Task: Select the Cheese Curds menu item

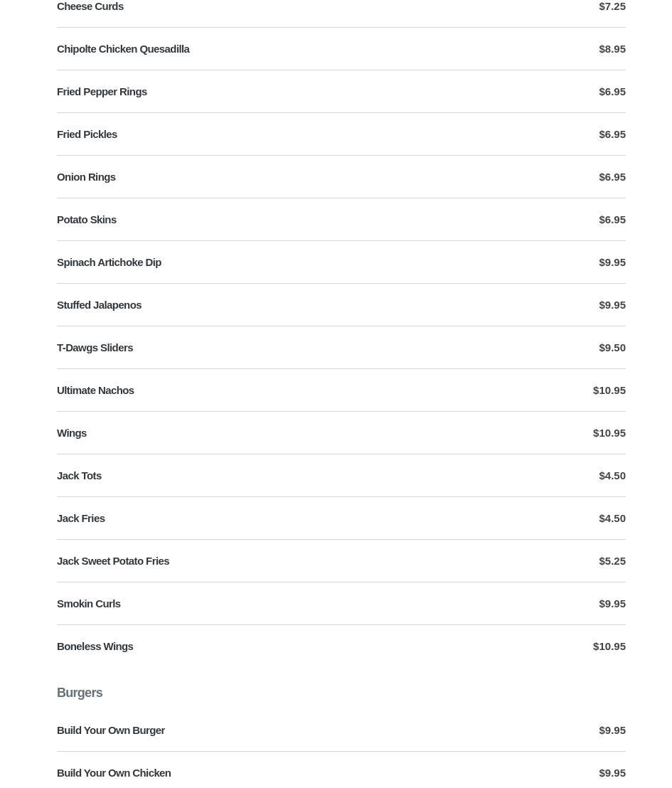Action: click(90, 6)
